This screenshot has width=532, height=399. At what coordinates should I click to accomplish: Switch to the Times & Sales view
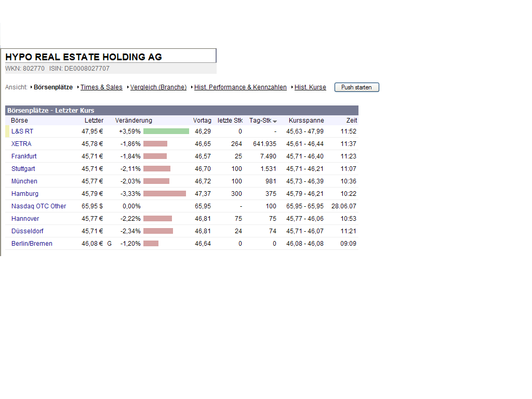coord(101,87)
